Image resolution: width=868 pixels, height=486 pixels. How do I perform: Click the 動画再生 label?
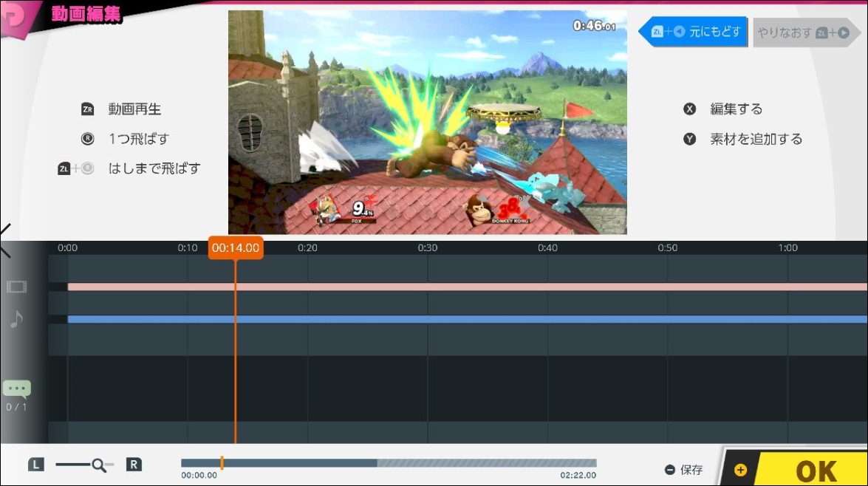click(x=134, y=109)
